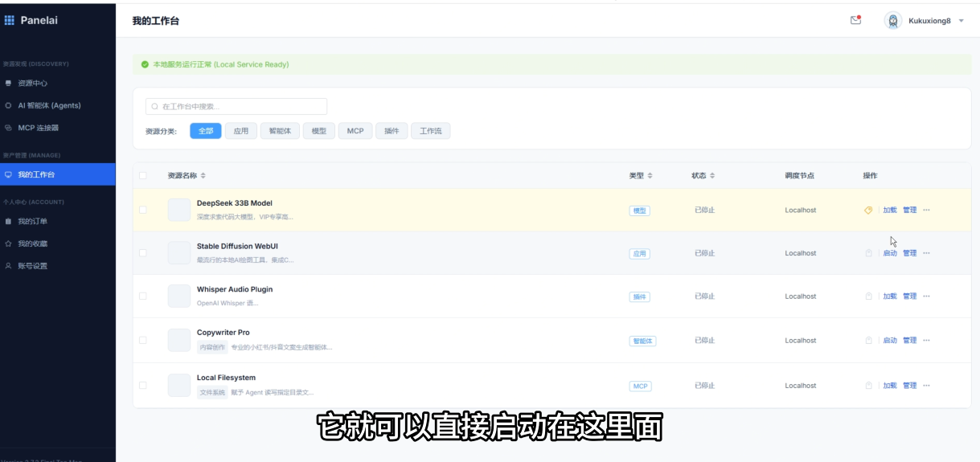Click the orange tag icon on DeepSeek 33B row
980x462 pixels.
[868, 210]
